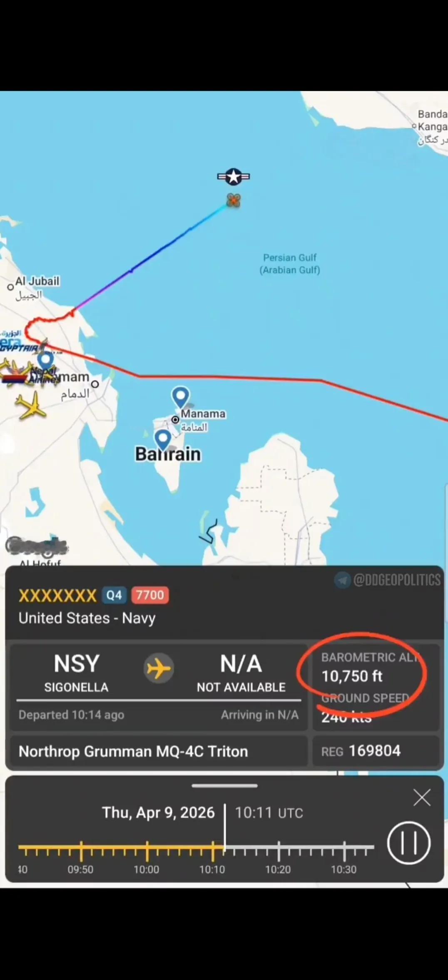Expand panel using the drag handle
The height and width of the screenshot is (980, 448).
[x=225, y=786]
